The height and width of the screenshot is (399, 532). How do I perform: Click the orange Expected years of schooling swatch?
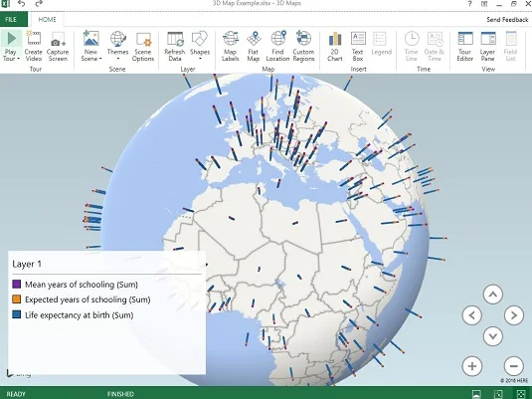click(x=16, y=299)
